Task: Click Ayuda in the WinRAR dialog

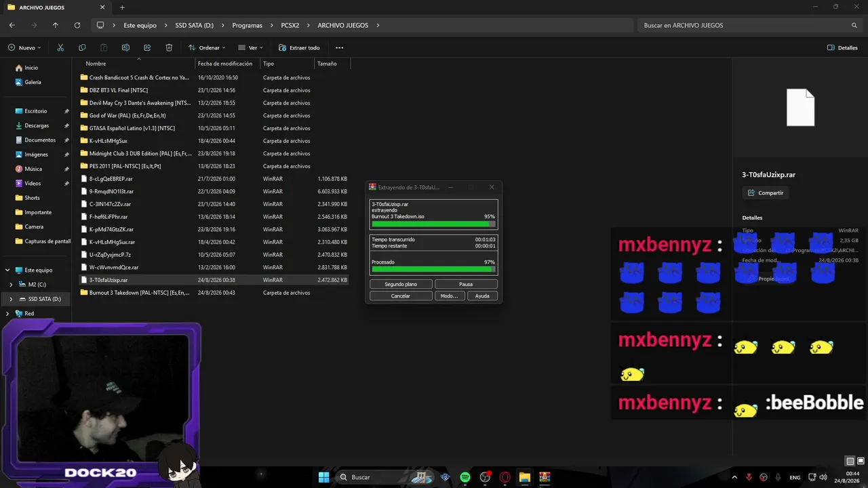Action: click(482, 296)
